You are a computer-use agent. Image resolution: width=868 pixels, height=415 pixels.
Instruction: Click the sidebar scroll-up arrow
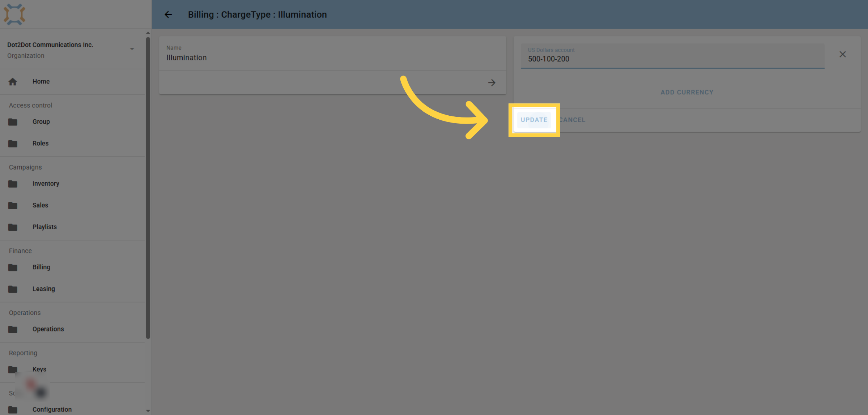pyautogui.click(x=148, y=33)
